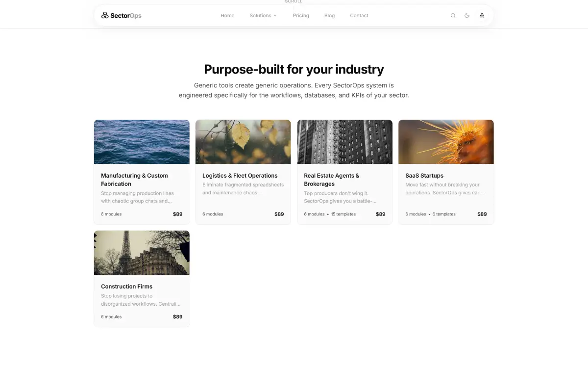Open the SaaS Startups card title
The height and width of the screenshot is (367, 588).
click(424, 176)
